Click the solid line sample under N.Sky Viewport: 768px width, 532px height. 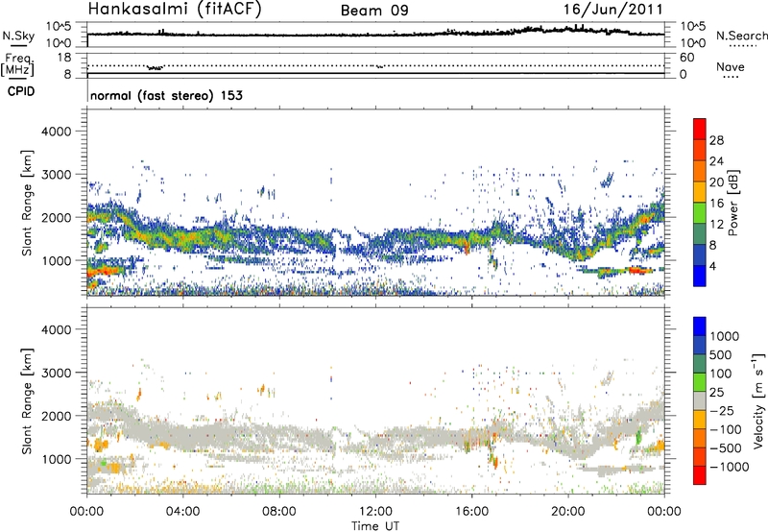coord(18,45)
